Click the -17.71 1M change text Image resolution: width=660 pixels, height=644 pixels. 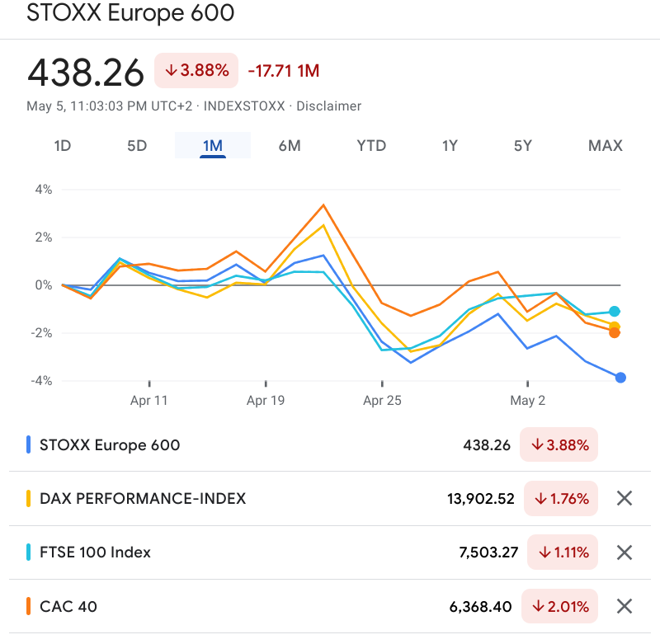pos(283,71)
